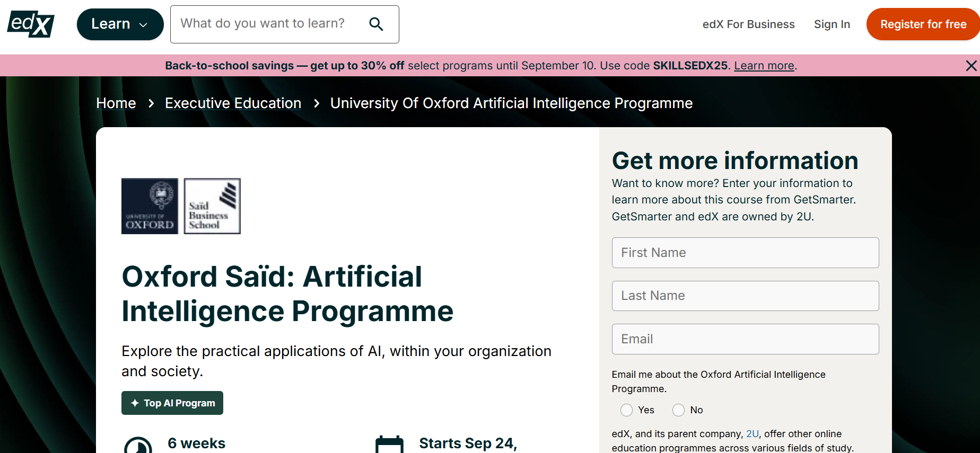Click chevron after Home in breadcrumb
980x453 pixels.
pyautogui.click(x=151, y=103)
